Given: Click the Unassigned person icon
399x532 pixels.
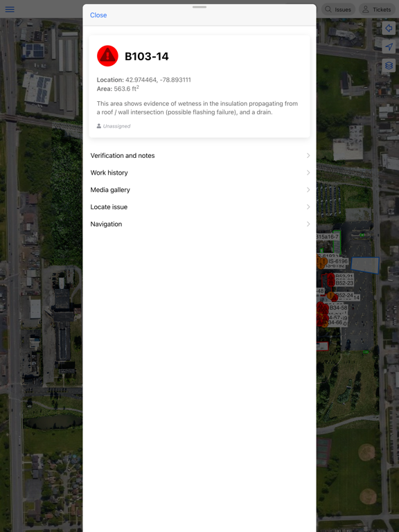Looking at the screenshot, I should [99, 126].
